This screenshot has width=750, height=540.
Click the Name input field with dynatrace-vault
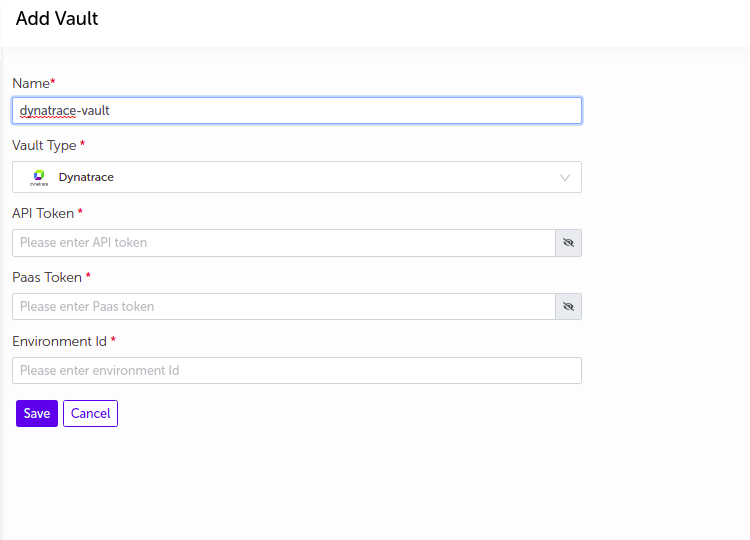(297, 110)
